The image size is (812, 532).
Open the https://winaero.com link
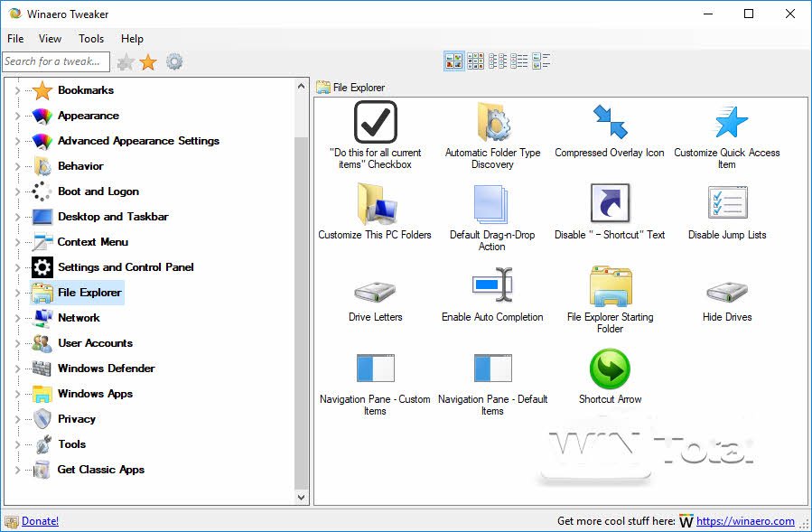coord(745,521)
